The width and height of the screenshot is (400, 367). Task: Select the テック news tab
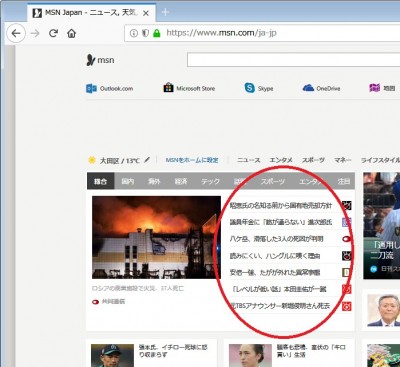click(x=210, y=181)
